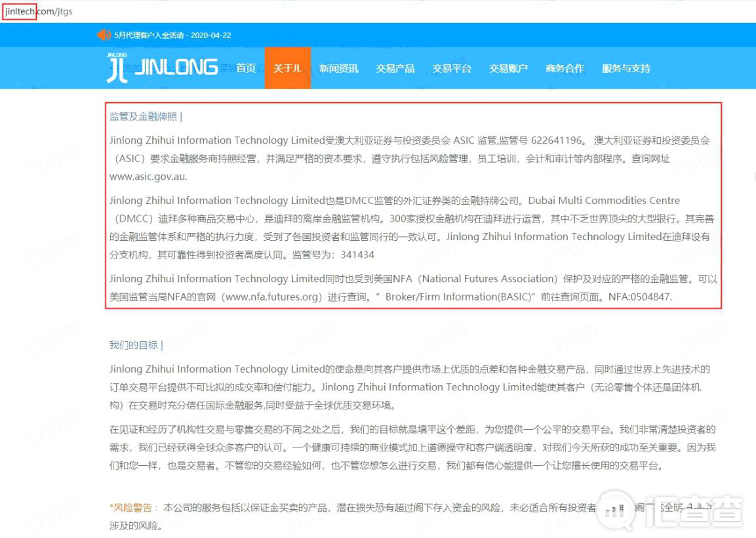The width and height of the screenshot is (756, 538).
Task: Click the Broker/Firm Information(BASIC) text
Action: click(458, 297)
